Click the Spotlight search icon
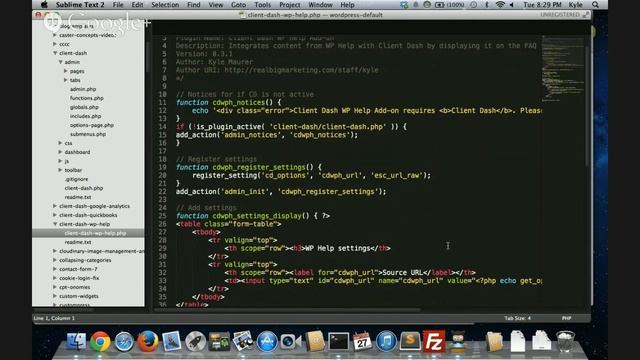 pos(596,5)
